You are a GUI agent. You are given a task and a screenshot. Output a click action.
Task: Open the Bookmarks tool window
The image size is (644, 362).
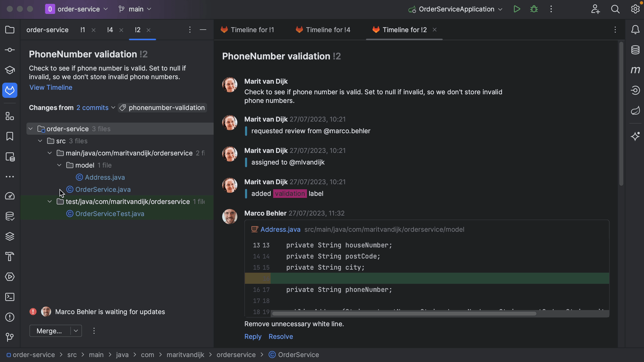10,136
